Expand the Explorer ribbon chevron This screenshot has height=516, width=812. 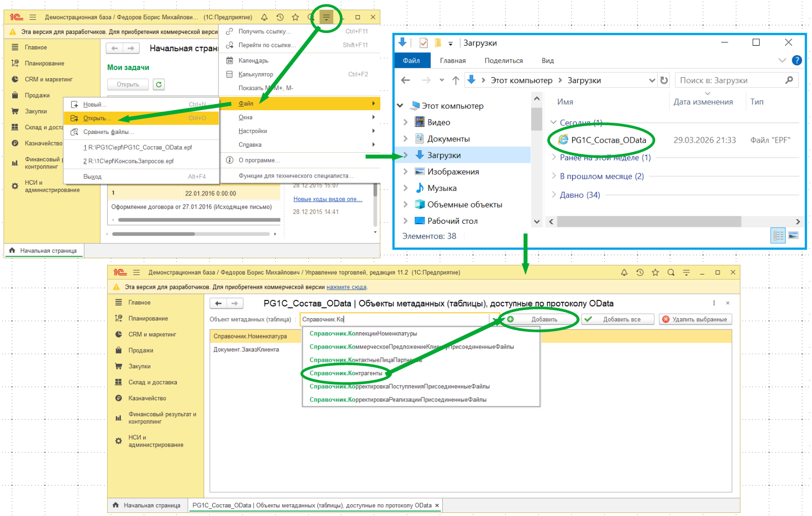click(782, 60)
